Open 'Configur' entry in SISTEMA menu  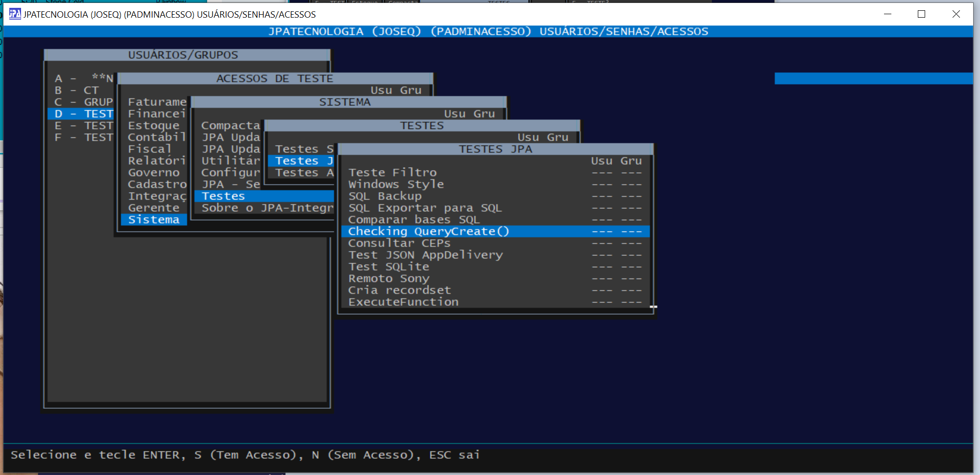coord(230,173)
